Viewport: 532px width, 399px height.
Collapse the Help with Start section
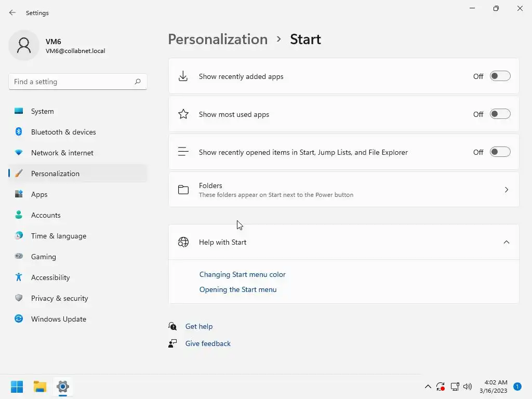(507, 242)
